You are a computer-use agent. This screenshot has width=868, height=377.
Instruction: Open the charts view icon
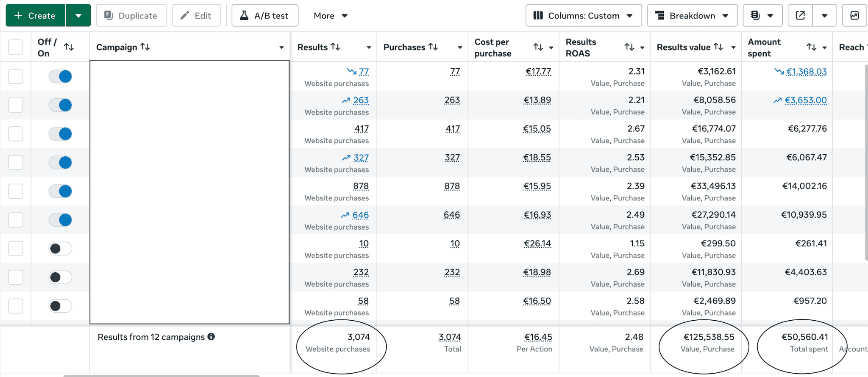pyautogui.click(x=854, y=16)
